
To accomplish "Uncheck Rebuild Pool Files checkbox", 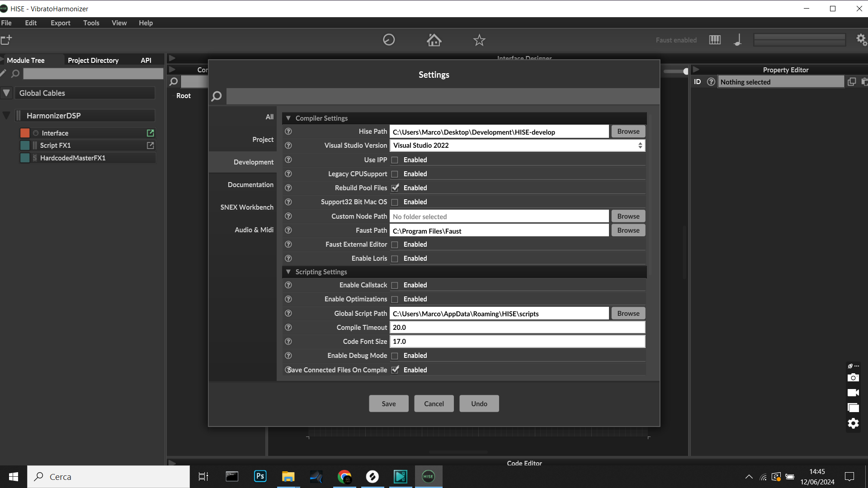I will (395, 188).
